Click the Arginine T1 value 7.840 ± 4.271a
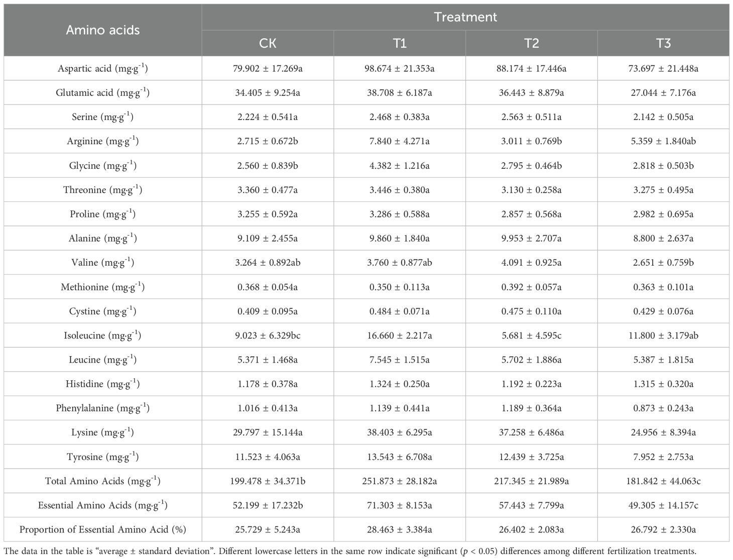 [400, 141]
